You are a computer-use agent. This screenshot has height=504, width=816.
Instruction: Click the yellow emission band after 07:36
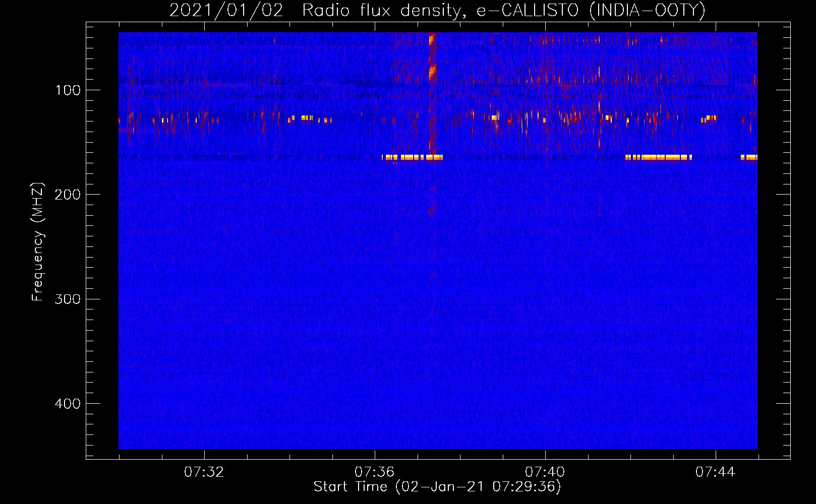[412, 158]
